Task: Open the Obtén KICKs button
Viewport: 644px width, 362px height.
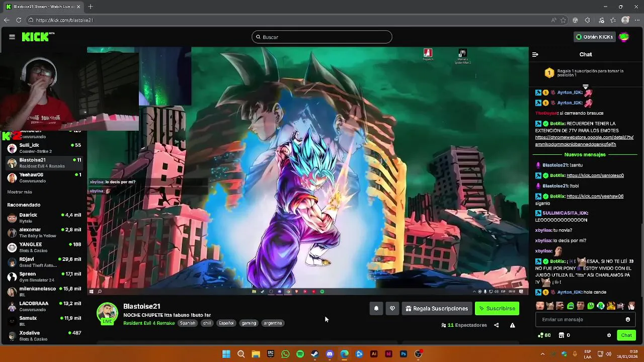Action: click(595, 37)
